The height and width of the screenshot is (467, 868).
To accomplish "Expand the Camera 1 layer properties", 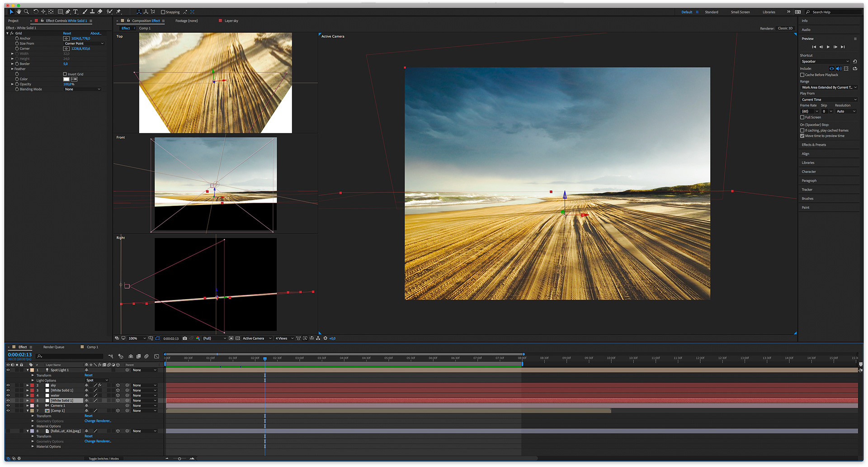I will (x=28, y=406).
